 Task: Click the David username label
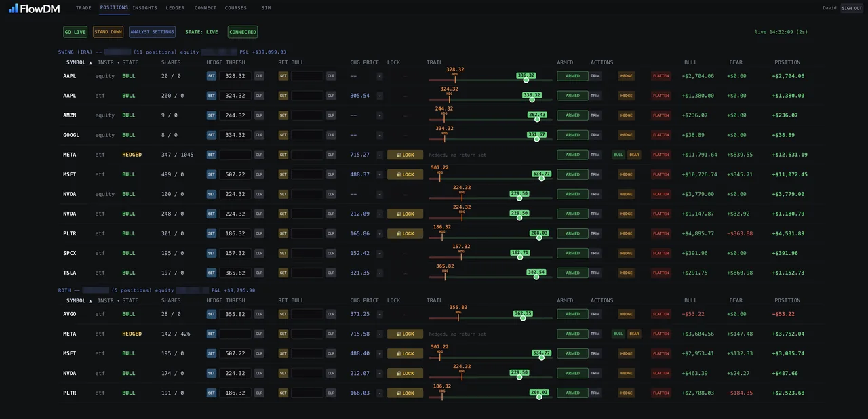click(829, 8)
